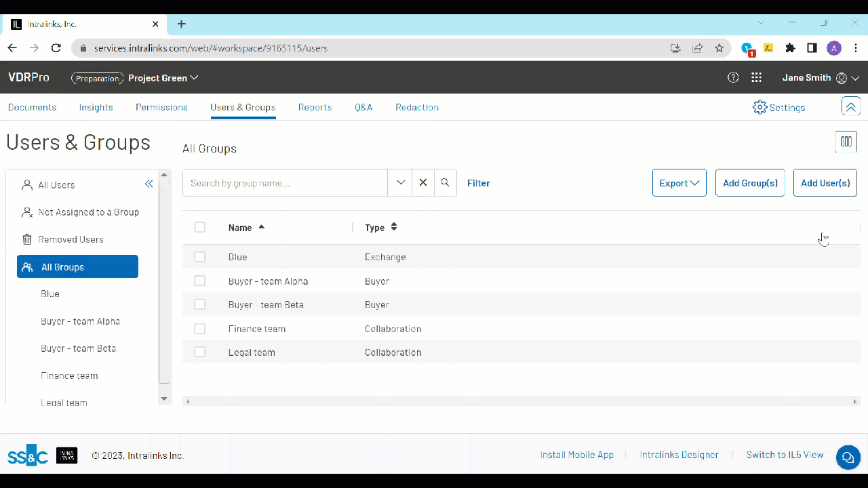Toggle the select-all checkbox in header
Viewport: 868px width, 488px height.
[x=199, y=227]
